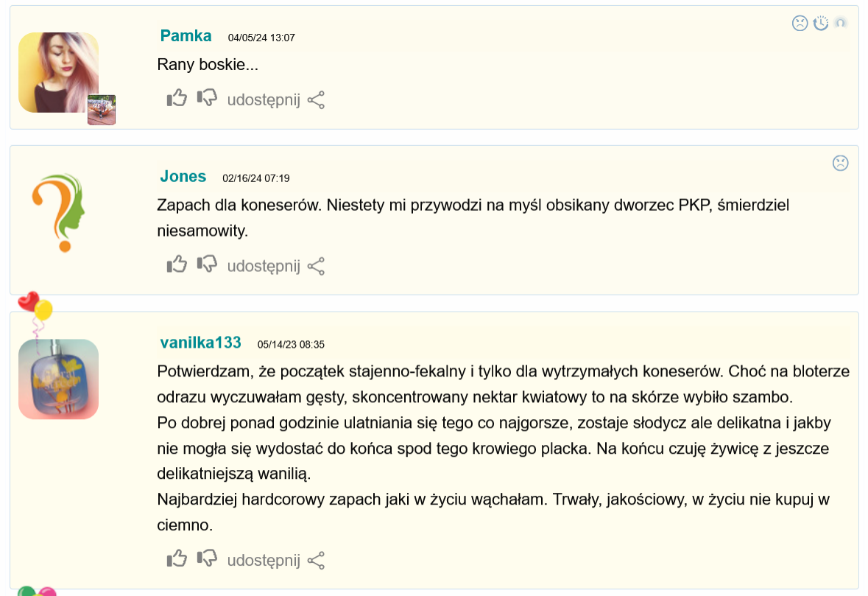Give thumbs down to Jones's comment
868x596 pixels.
(207, 264)
